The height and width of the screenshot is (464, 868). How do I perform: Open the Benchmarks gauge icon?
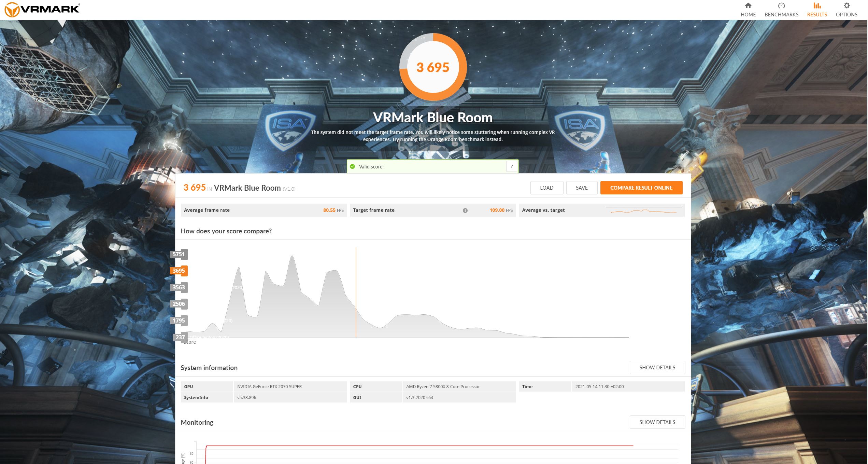point(781,5)
